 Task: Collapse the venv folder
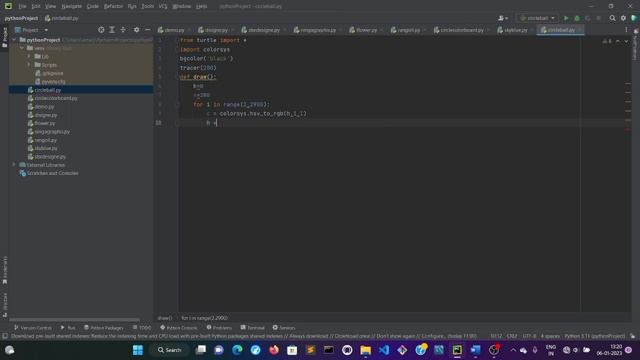pos(22,48)
